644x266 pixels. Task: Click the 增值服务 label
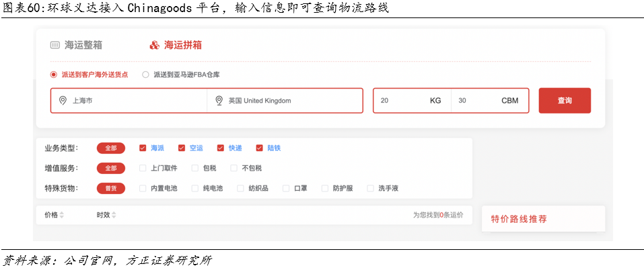click(61, 168)
